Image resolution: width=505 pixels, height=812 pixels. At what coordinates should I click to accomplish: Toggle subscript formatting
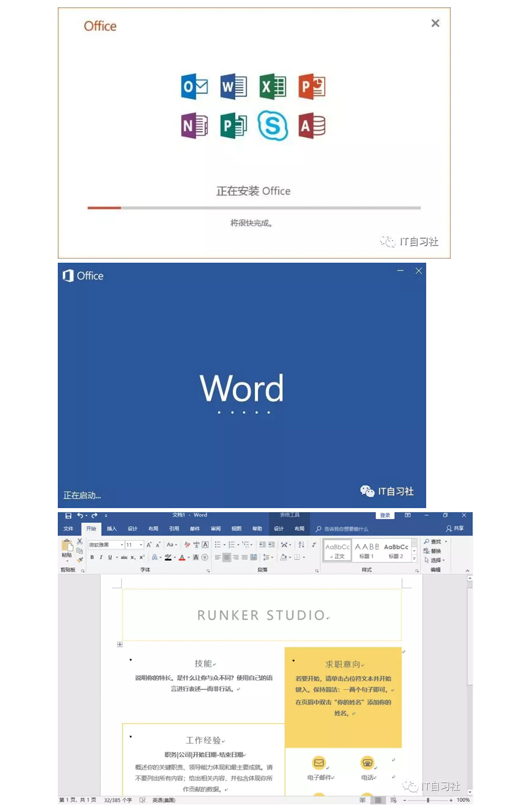(x=133, y=558)
